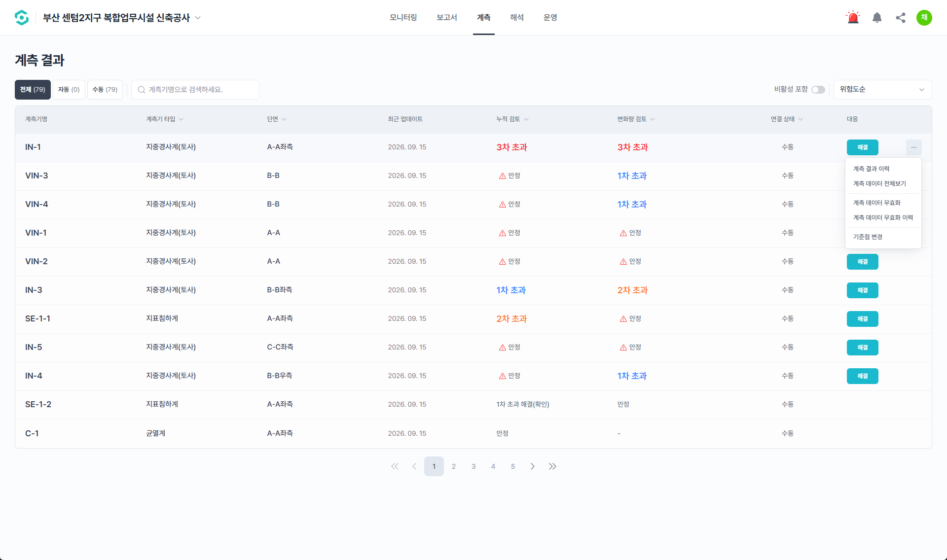The height and width of the screenshot is (560, 947).
Task: Click the 3차 초과 변화량 value for IN-1
Action: click(x=633, y=147)
